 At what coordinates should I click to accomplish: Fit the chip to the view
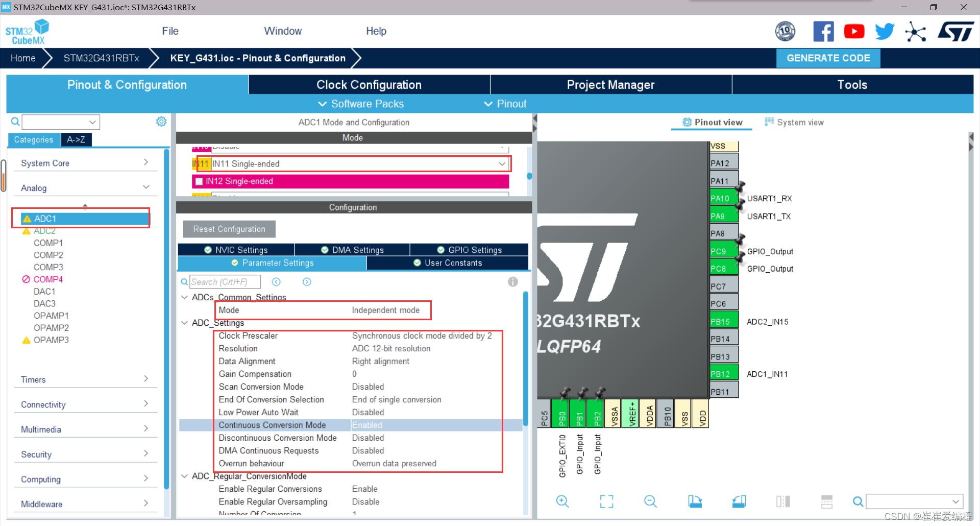pos(606,501)
